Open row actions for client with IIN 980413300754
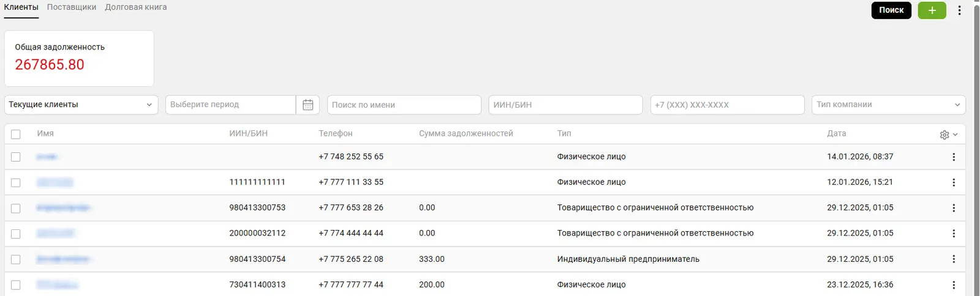This screenshot has width=980, height=296. tap(953, 259)
